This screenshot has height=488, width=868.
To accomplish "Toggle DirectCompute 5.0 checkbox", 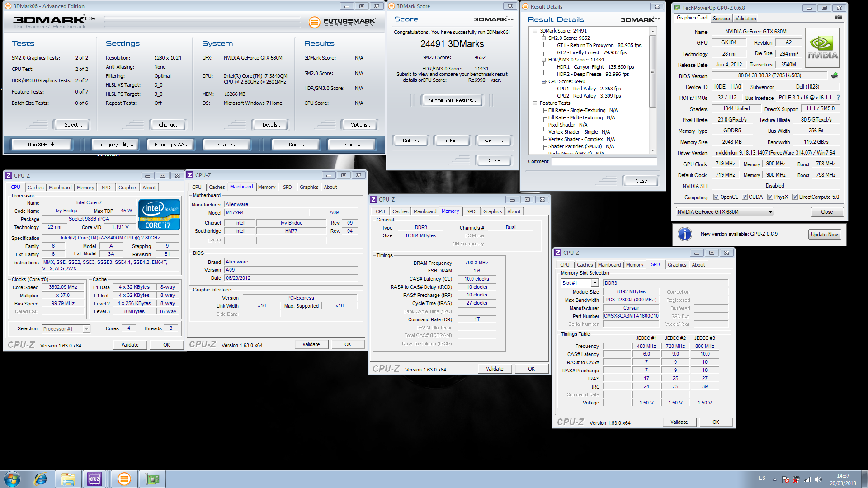I will point(795,197).
